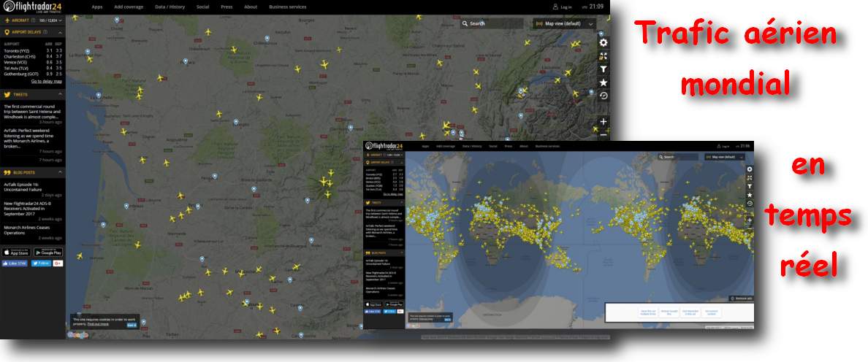Click Google+ button in large window sidebar
This screenshot has width=868, height=362.
pyautogui.click(x=58, y=263)
